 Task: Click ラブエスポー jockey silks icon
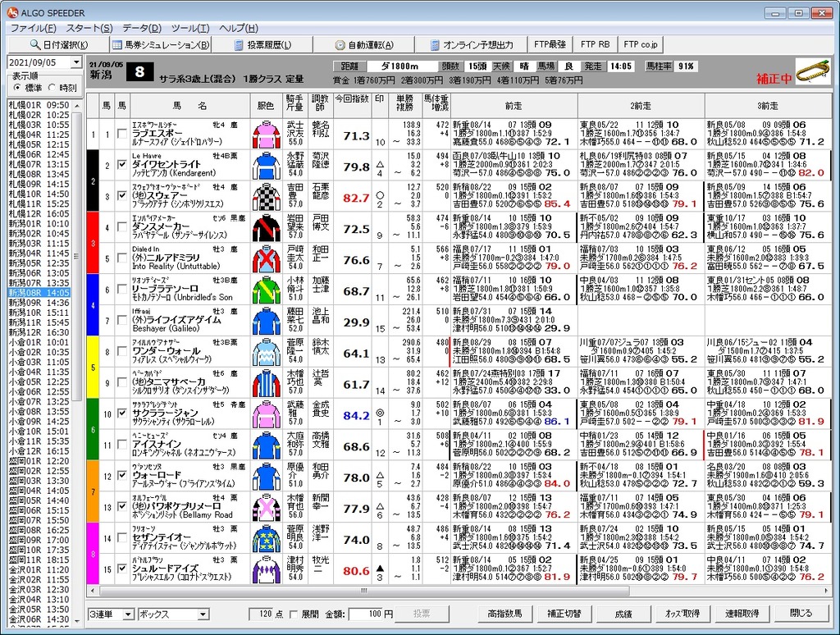coord(267,135)
